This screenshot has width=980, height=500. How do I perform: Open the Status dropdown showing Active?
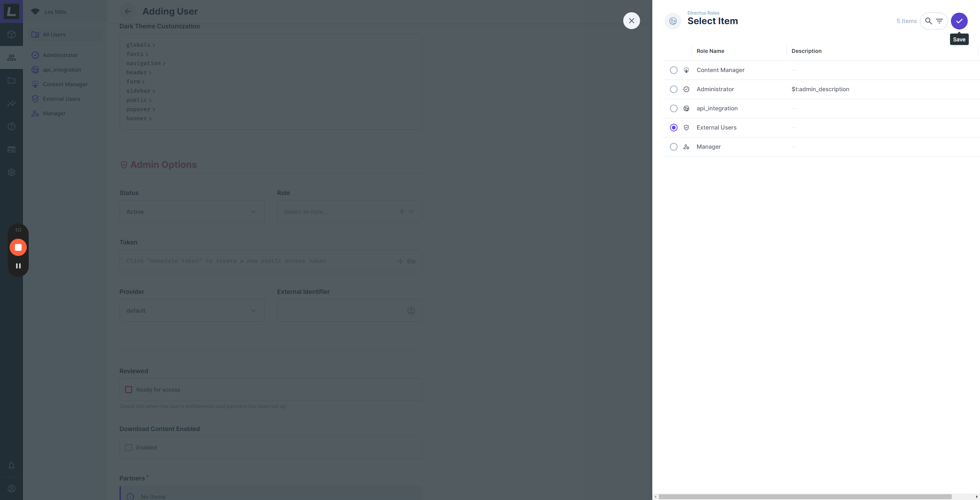[x=192, y=211]
